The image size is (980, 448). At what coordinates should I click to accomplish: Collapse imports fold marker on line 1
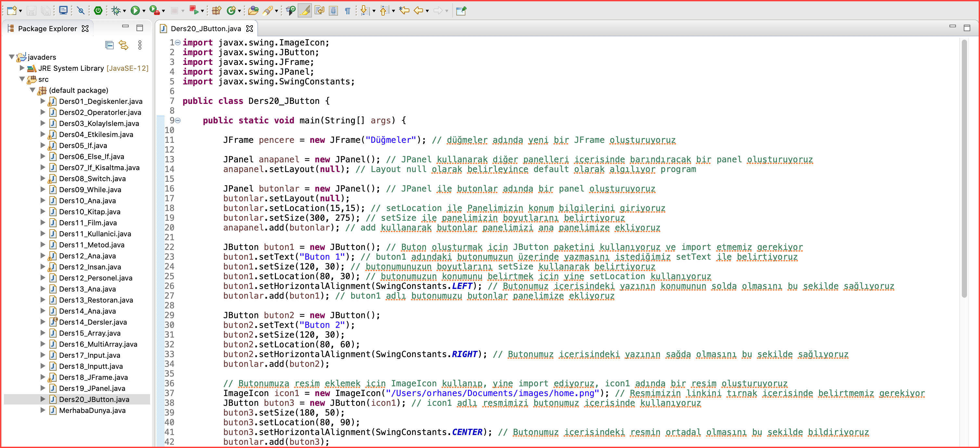(178, 43)
